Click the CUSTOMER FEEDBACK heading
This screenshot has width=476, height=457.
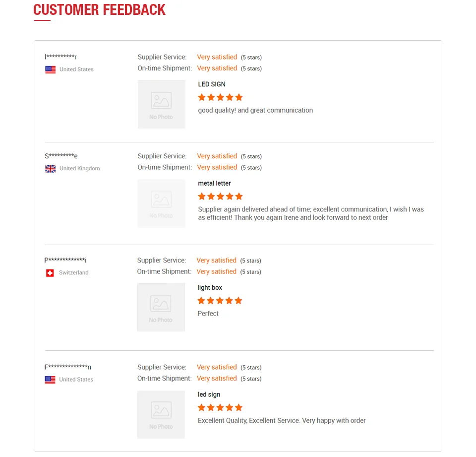pyautogui.click(x=100, y=10)
